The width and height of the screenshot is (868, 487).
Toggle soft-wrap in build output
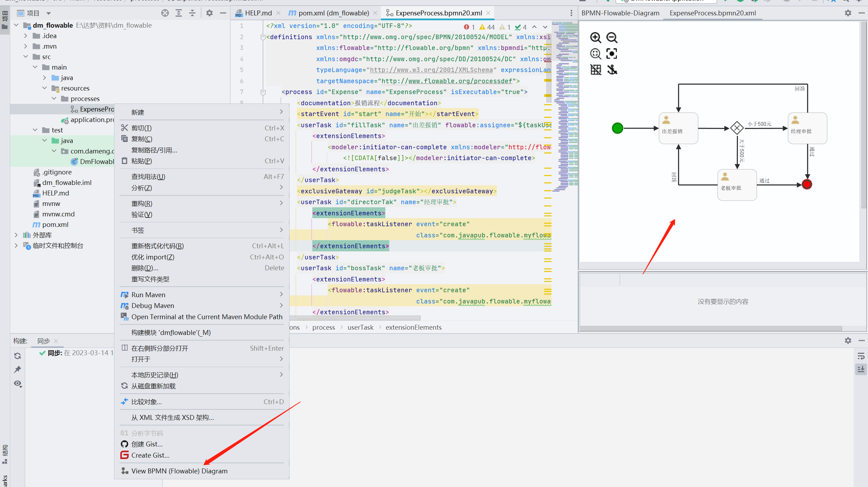861,356
